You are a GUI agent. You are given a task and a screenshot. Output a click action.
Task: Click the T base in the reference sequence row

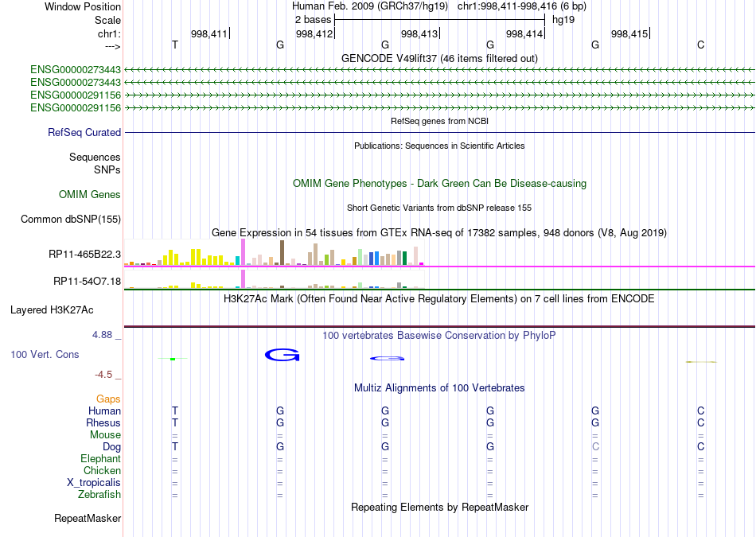(175, 45)
